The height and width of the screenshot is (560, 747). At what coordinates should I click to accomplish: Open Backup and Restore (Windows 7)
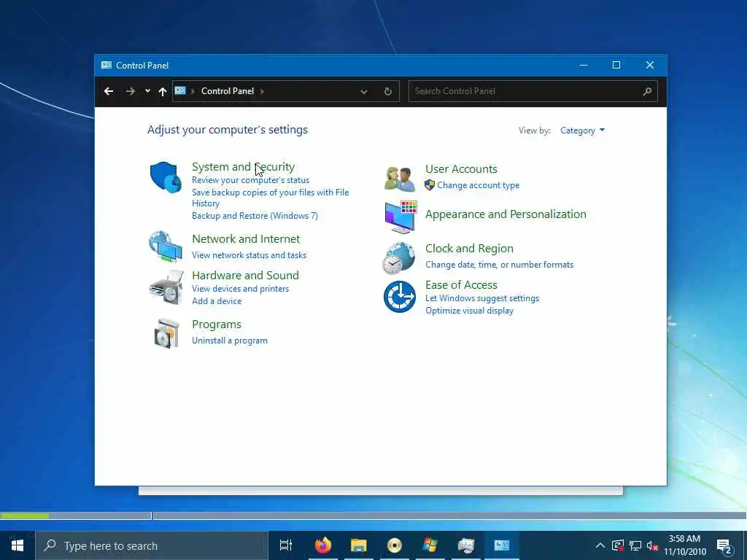(x=255, y=216)
